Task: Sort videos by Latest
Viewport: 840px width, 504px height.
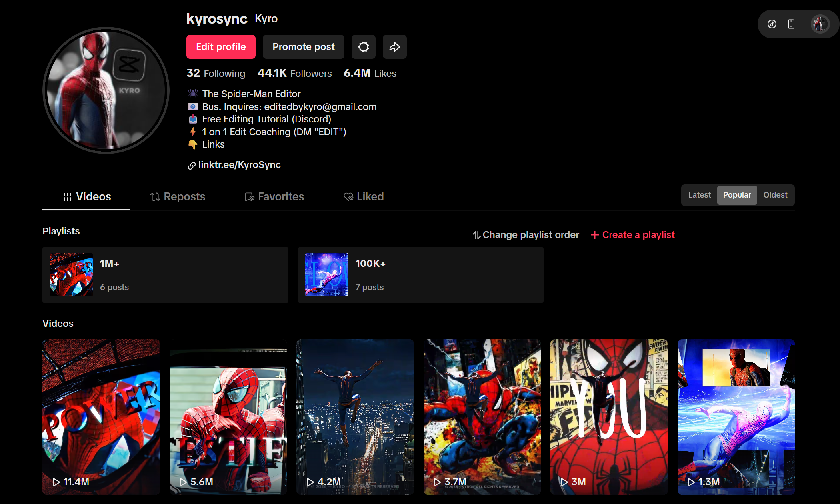Action: tap(699, 195)
